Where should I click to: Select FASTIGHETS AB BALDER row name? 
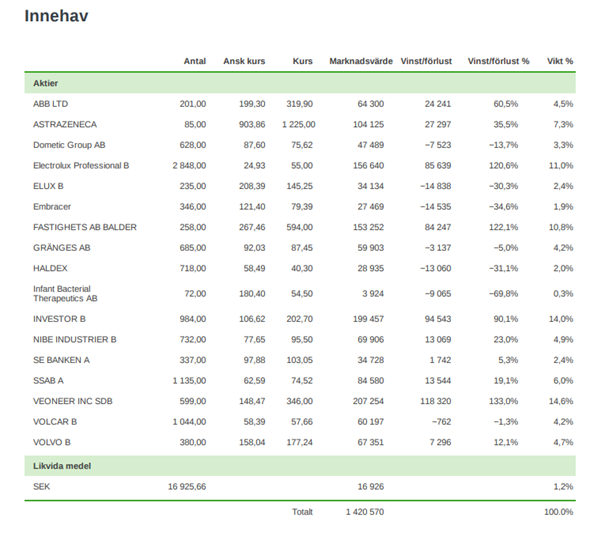[85, 227]
